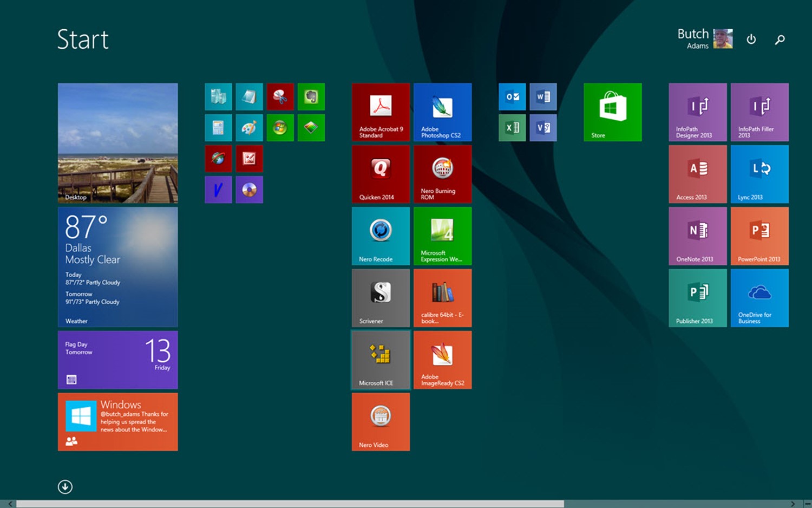The height and width of the screenshot is (508, 812).
Task: Open the Calendar tile showing Flag Day
Action: (x=118, y=360)
